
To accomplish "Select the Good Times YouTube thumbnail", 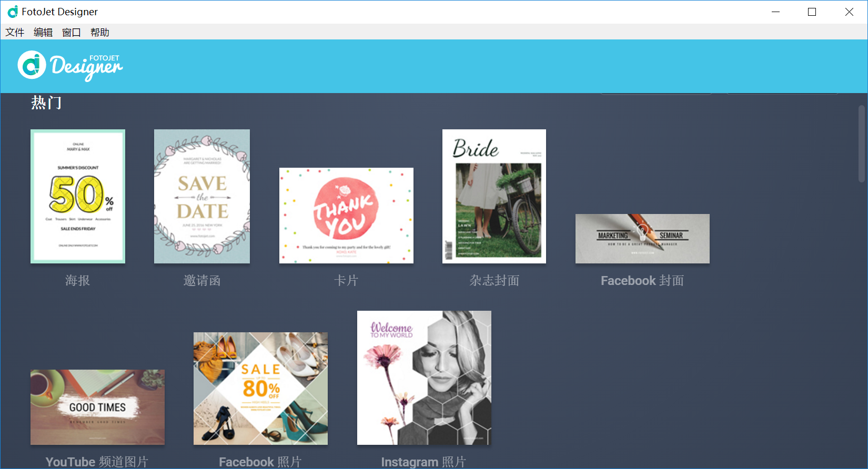I will (x=97, y=407).
